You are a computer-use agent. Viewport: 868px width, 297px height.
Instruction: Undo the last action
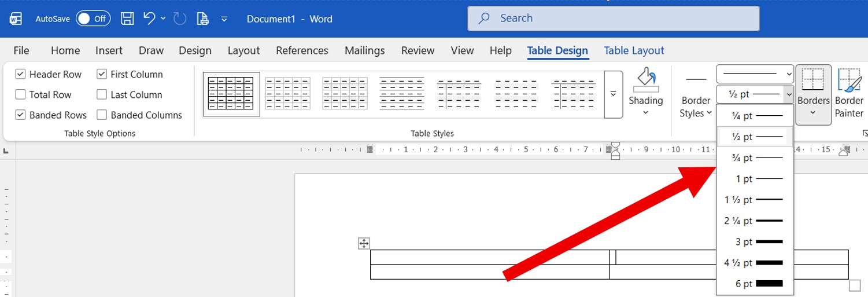(149, 19)
